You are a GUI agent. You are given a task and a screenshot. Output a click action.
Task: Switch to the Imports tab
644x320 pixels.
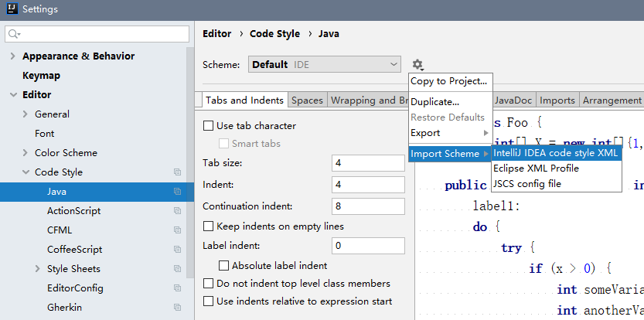coord(557,100)
